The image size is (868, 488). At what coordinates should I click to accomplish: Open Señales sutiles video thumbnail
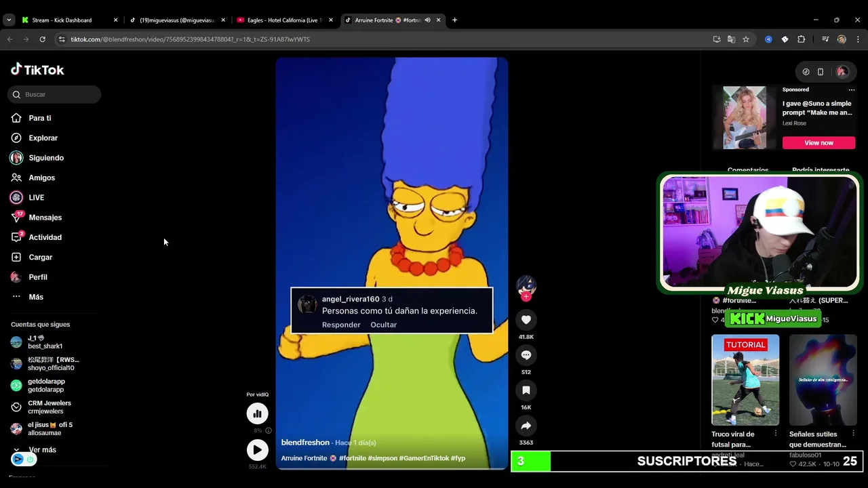pos(823,380)
